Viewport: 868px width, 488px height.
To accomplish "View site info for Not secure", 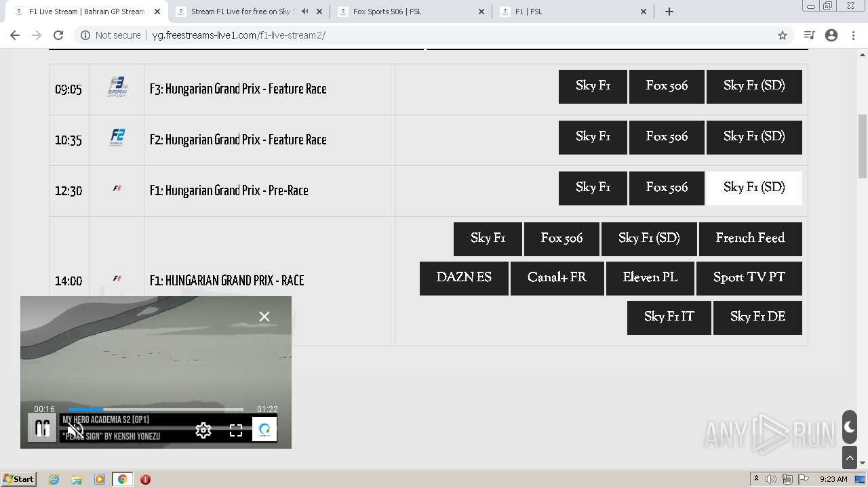I will point(111,35).
